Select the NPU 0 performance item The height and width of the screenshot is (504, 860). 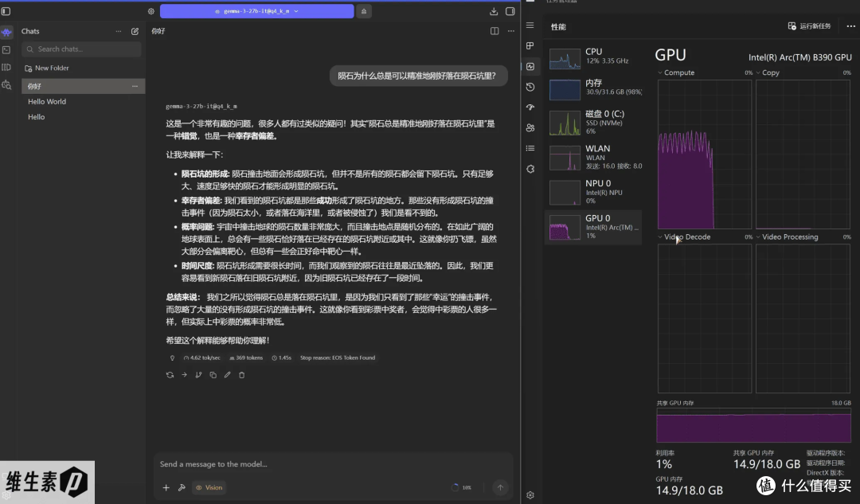tap(595, 192)
